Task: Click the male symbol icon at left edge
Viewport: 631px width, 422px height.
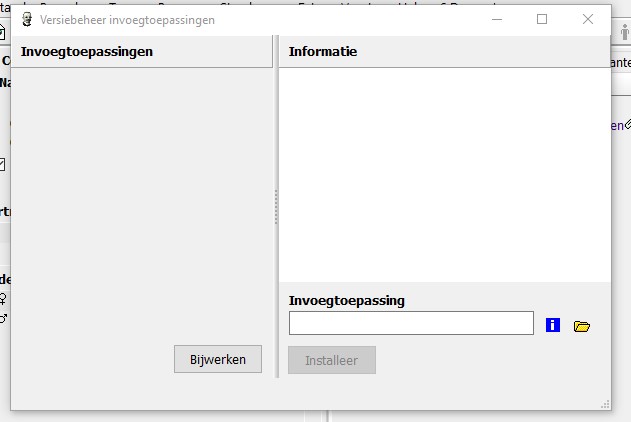Action: (x=4, y=318)
